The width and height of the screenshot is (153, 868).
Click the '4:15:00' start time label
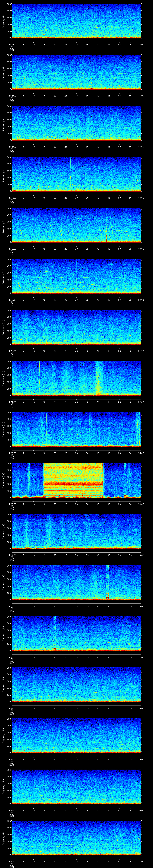tap(12, 96)
